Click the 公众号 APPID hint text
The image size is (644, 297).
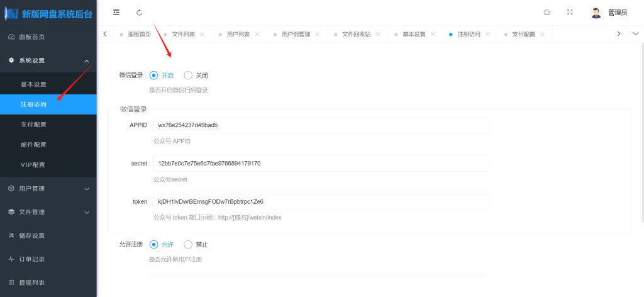point(172,142)
